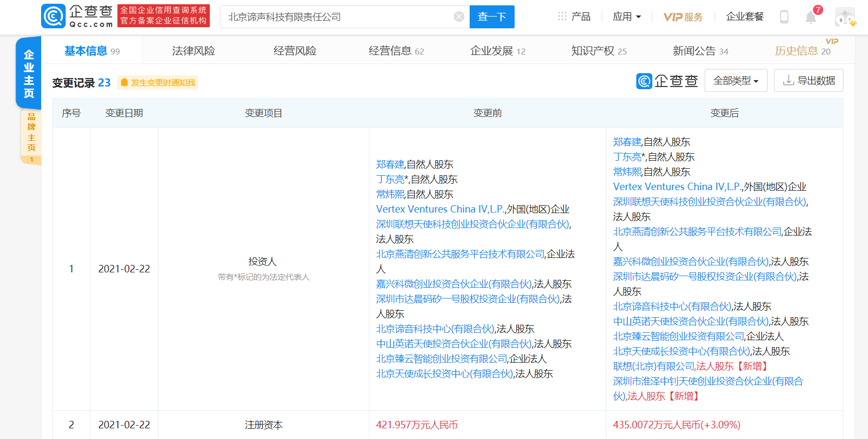Open 产品 menu
Screen dimensions: 868x439
581,17
